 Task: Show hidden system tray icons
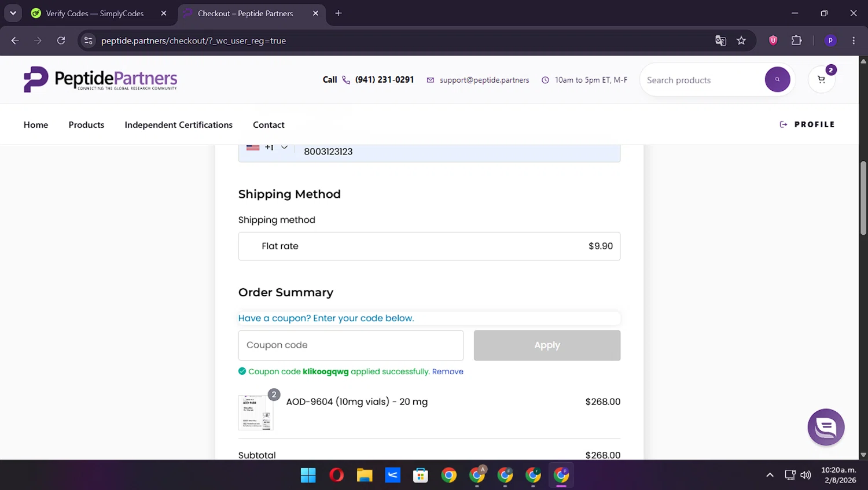(x=770, y=476)
